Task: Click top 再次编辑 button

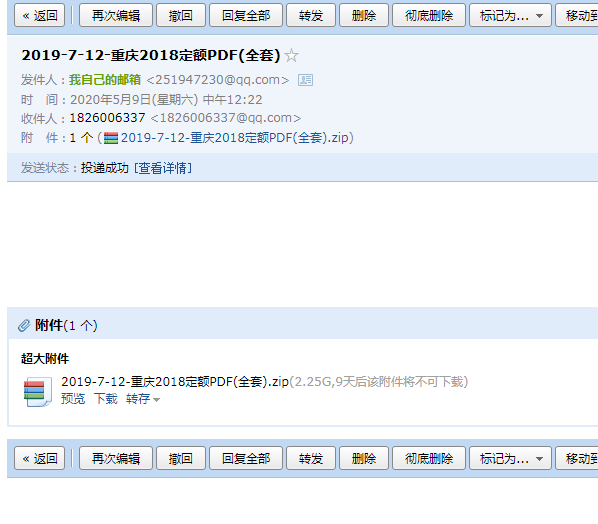Action: pyautogui.click(x=116, y=16)
